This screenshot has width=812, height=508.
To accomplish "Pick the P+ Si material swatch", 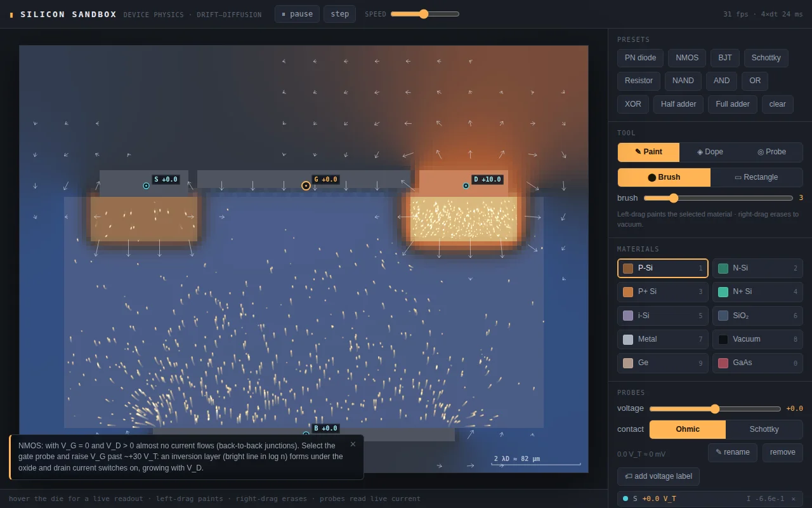I will [662, 291].
